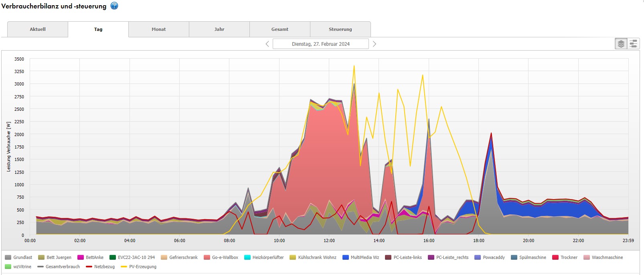This screenshot has height=275, width=644.
Task: Click the Leistung Verbraucher [W] axis title
Action: pyautogui.click(x=8, y=147)
